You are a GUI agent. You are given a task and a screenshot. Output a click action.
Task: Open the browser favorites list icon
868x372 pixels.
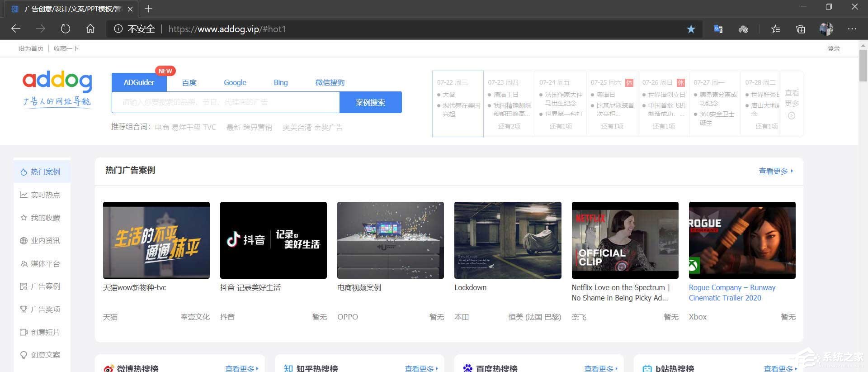click(x=775, y=29)
